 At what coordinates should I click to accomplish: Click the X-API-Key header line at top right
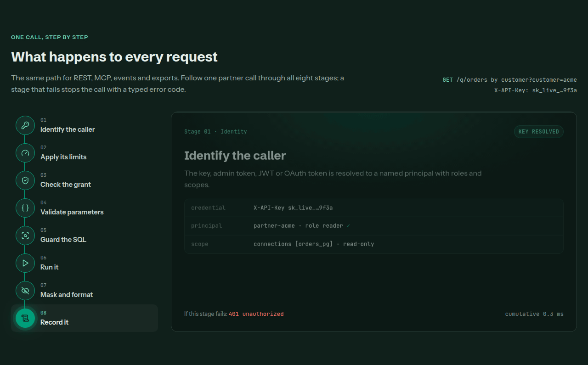(x=536, y=90)
